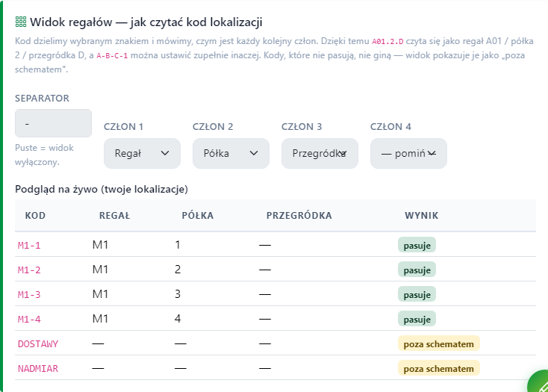Open the Człon 1 Regał dropdown

(x=142, y=153)
